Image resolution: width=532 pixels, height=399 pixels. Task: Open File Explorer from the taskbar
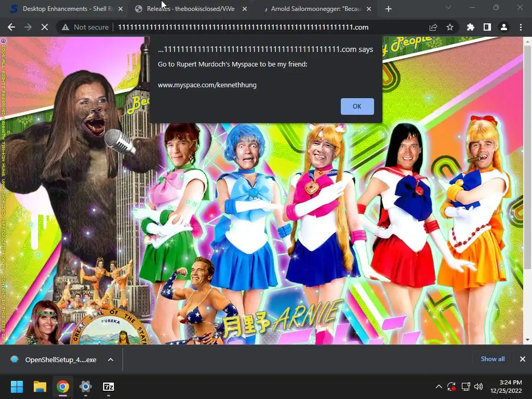click(39, 387)
